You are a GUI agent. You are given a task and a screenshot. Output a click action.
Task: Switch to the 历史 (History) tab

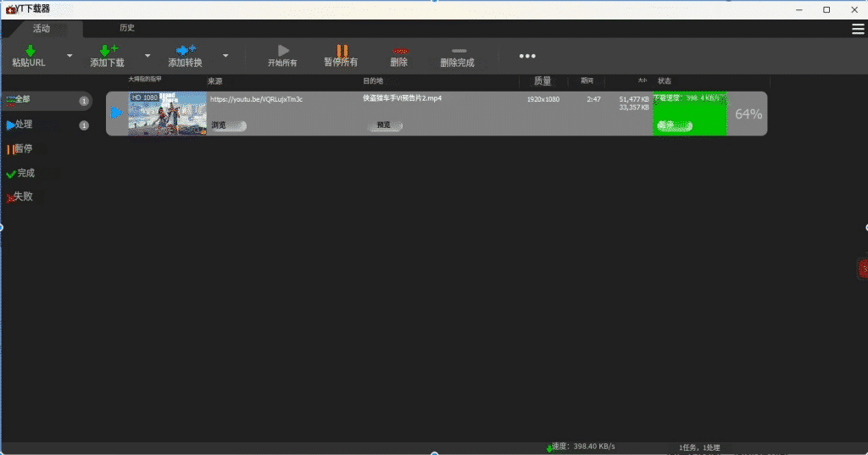pos(127,28)
